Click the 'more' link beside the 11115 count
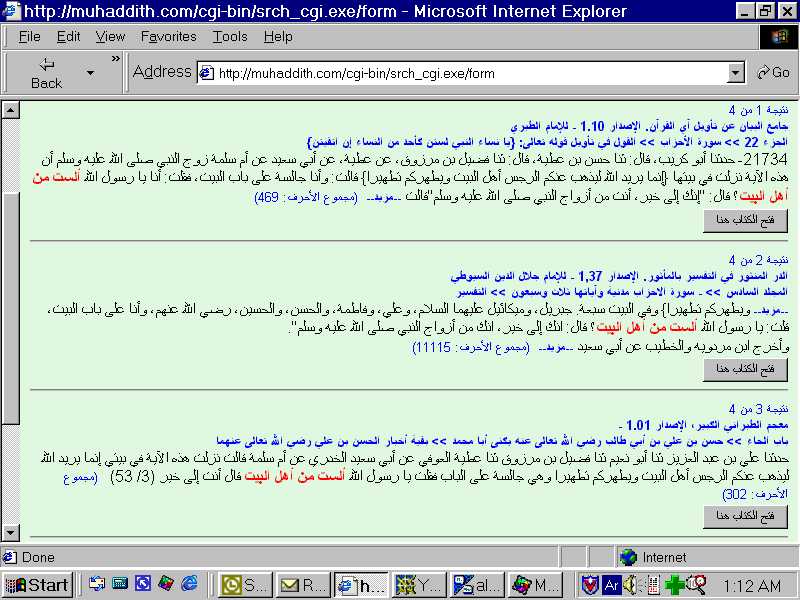The image size is (800, 600). coord(554,348)
